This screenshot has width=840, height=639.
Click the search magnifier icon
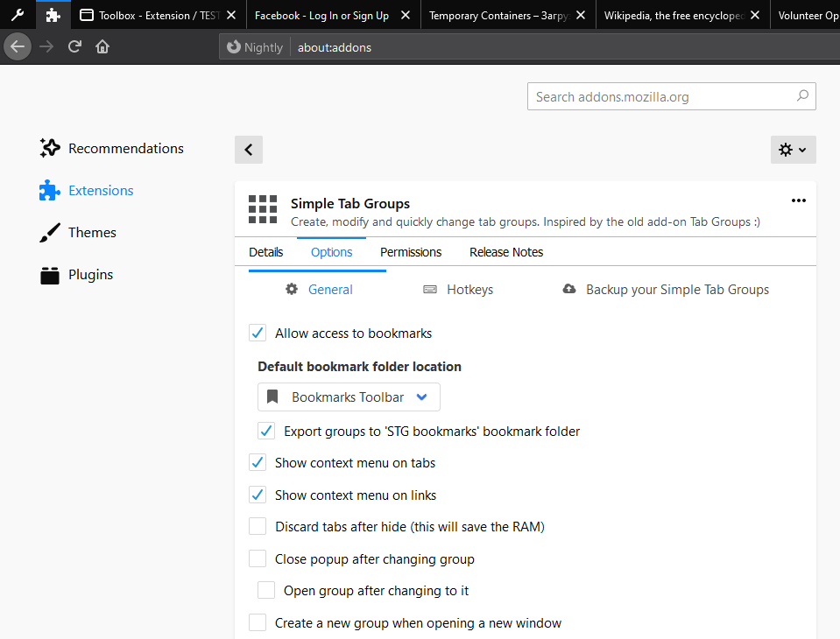point(802,95)
